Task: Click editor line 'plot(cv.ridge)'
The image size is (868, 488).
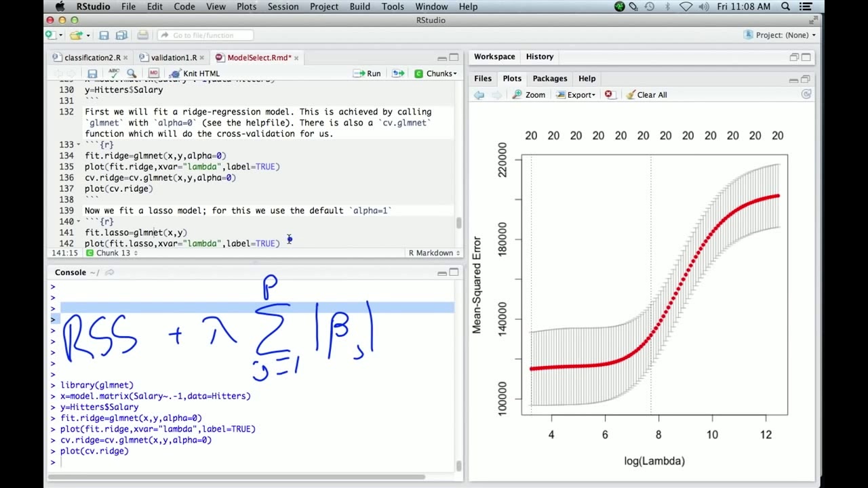Action: (119, 188)
